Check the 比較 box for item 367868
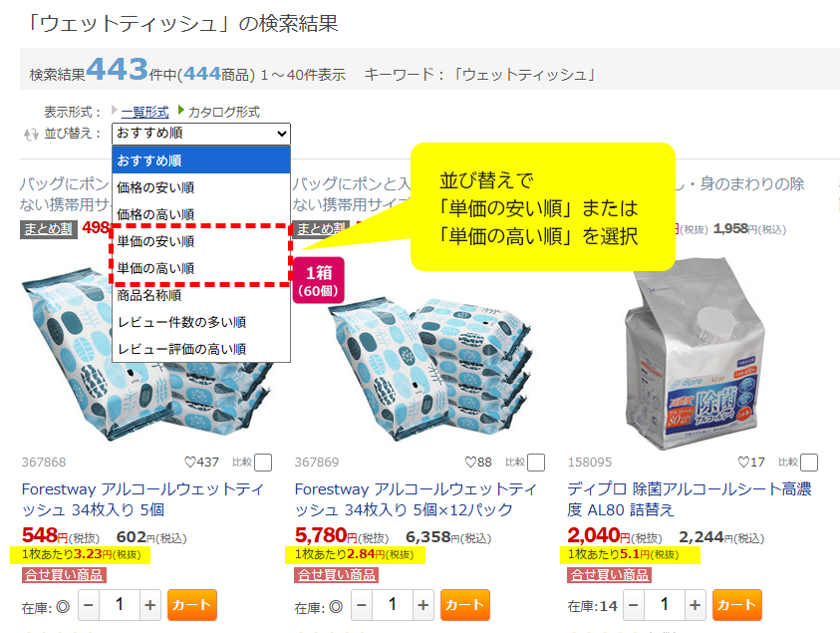This screenshot has width=840, height=633. (263, 463)
